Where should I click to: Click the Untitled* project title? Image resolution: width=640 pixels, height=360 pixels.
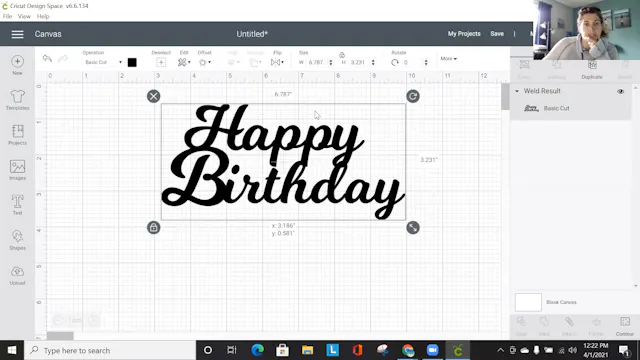(x=252, y=34)
